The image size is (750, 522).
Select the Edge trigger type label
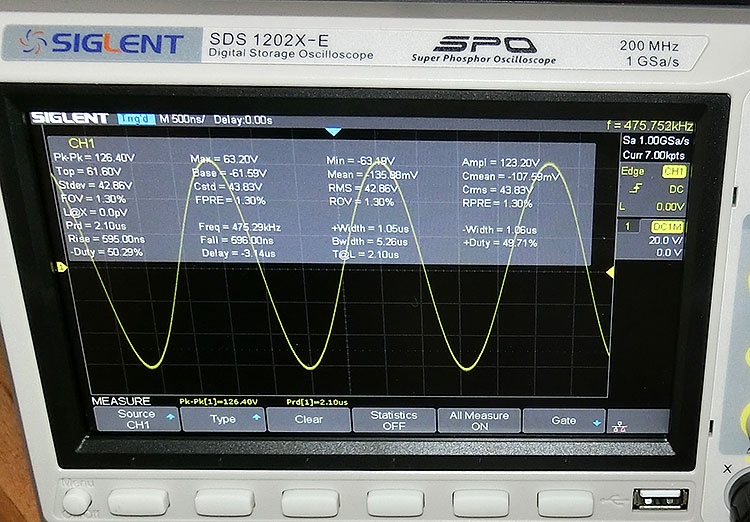632,171
